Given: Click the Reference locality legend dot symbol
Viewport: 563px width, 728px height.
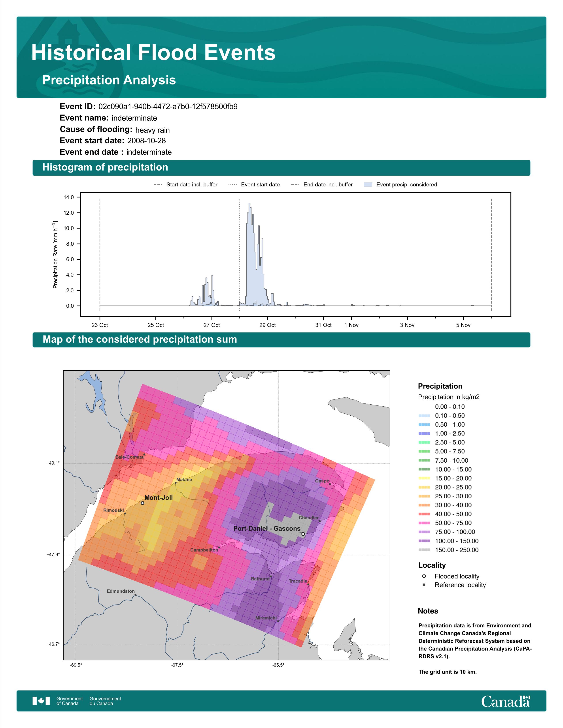Looking at the screenshot, I should (424, 585).
